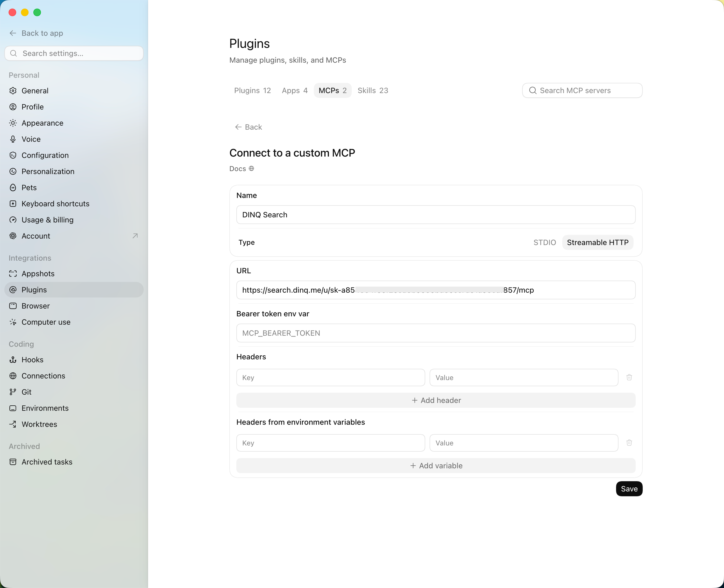Open the Appearance settings entry
Viewport: 724px width, 588px height.
pyautogui.click(x=74, y=123)
